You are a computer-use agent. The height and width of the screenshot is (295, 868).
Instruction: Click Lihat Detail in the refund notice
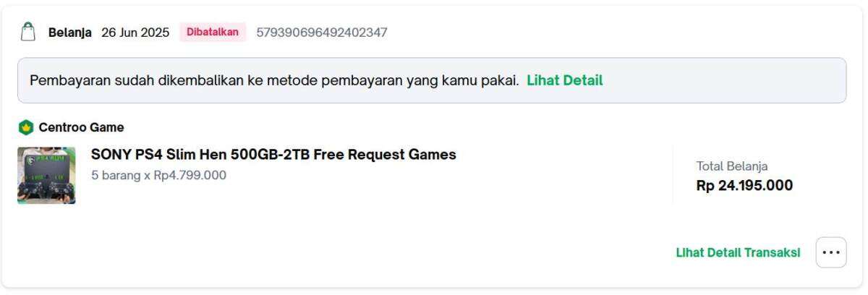tap(564, 80)
